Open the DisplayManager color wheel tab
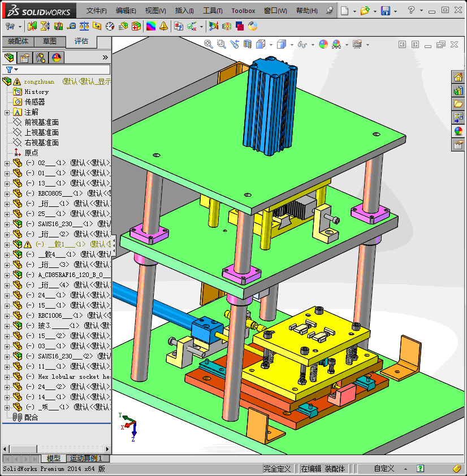Viewport: 467px width, 476px height. click(x=57, y=57)
